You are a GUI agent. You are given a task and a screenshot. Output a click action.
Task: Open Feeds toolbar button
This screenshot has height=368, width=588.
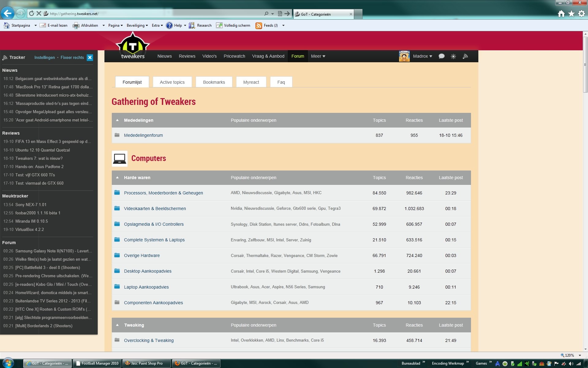tap(267, 25)
